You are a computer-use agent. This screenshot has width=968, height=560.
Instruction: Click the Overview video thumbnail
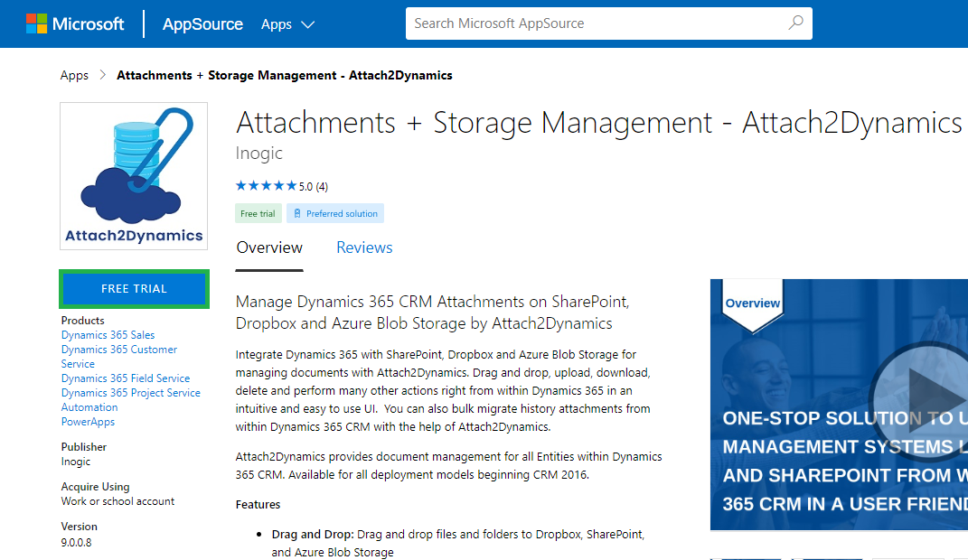[839, 404]
